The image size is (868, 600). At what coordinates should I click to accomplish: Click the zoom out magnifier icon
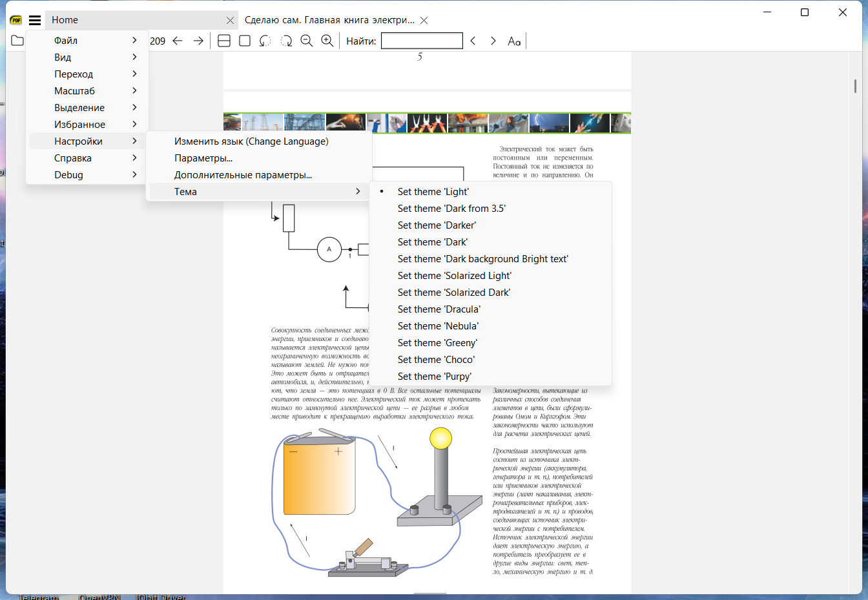tap(307, 41)
